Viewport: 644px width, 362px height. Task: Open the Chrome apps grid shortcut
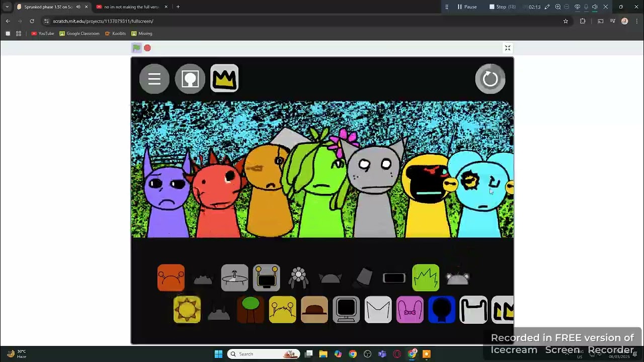[x=19, y=34]
